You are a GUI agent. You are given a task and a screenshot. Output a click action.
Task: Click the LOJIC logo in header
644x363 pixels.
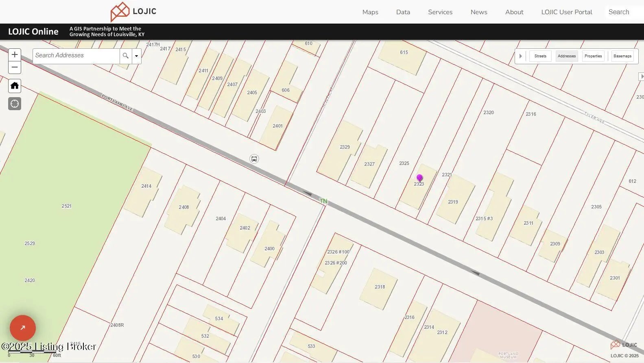(133, 12)
